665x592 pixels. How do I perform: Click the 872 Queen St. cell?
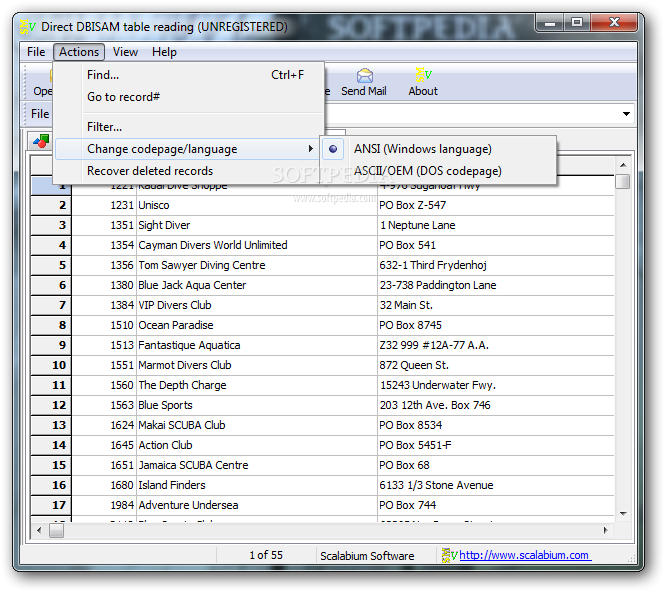pyautogui.click(x=496, y=365)
